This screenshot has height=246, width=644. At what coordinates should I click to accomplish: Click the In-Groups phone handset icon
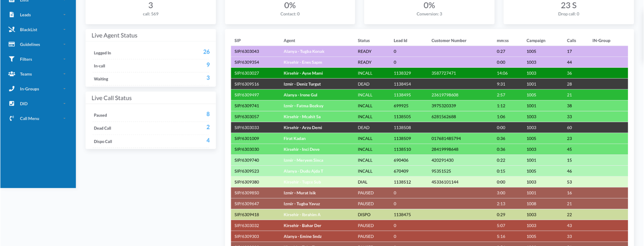(x=12, y=89)
